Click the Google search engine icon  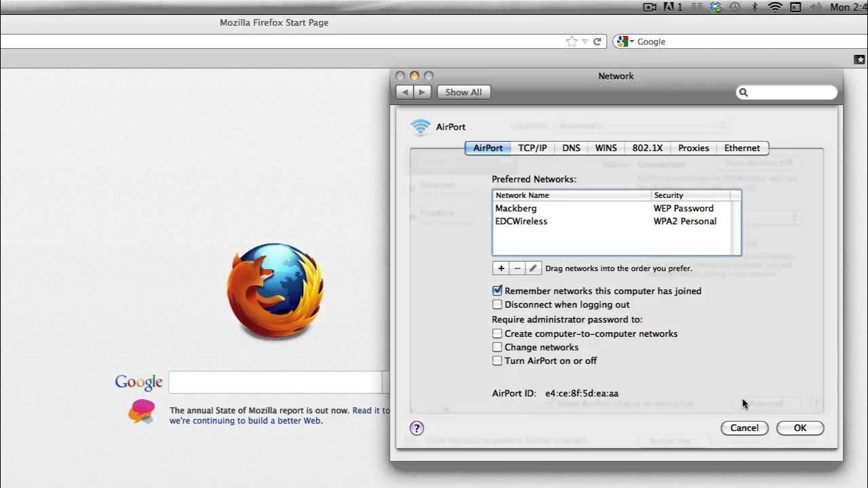[622, 41]
